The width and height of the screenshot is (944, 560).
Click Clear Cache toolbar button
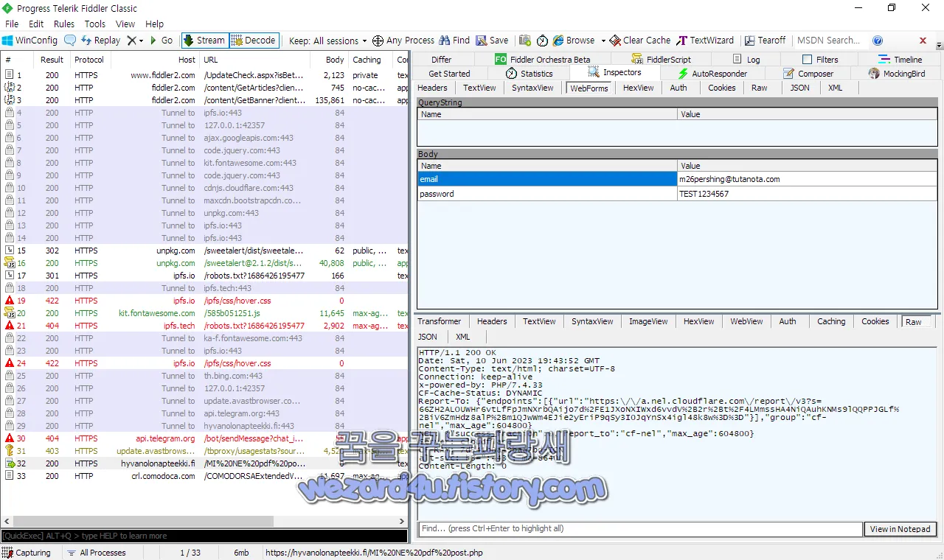[x=640, y=41]
